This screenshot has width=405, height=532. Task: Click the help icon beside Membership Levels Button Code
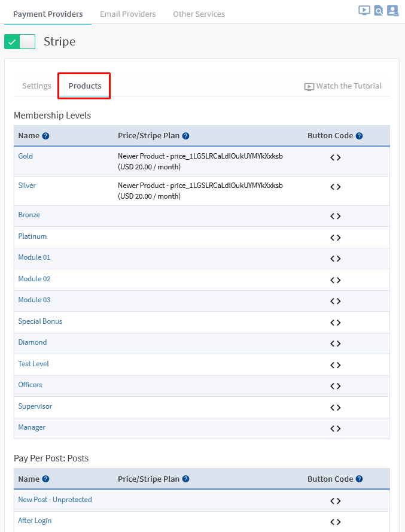(x=359, y=136)
